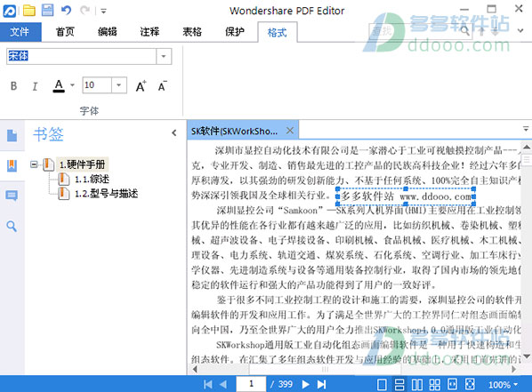Collapse the ribbon with the chevron

(x=520, y=30)
